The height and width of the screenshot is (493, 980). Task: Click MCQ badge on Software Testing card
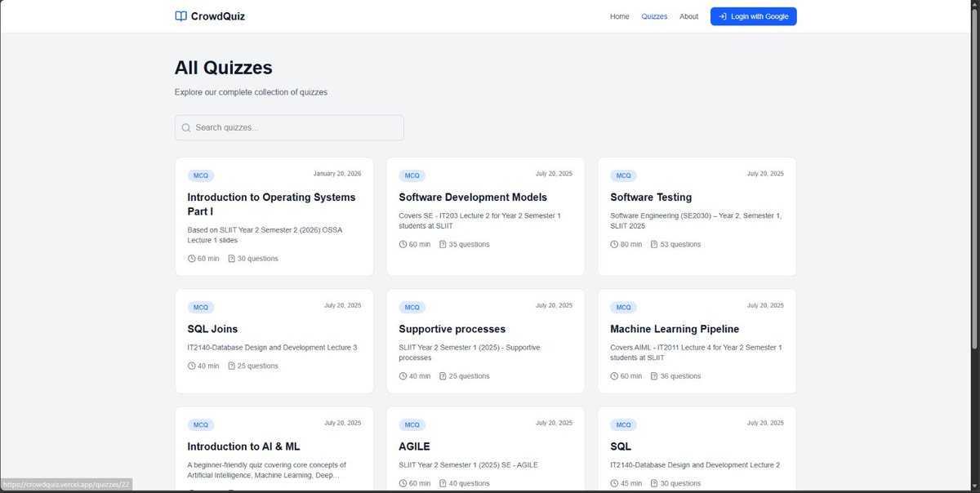[623, 175]
